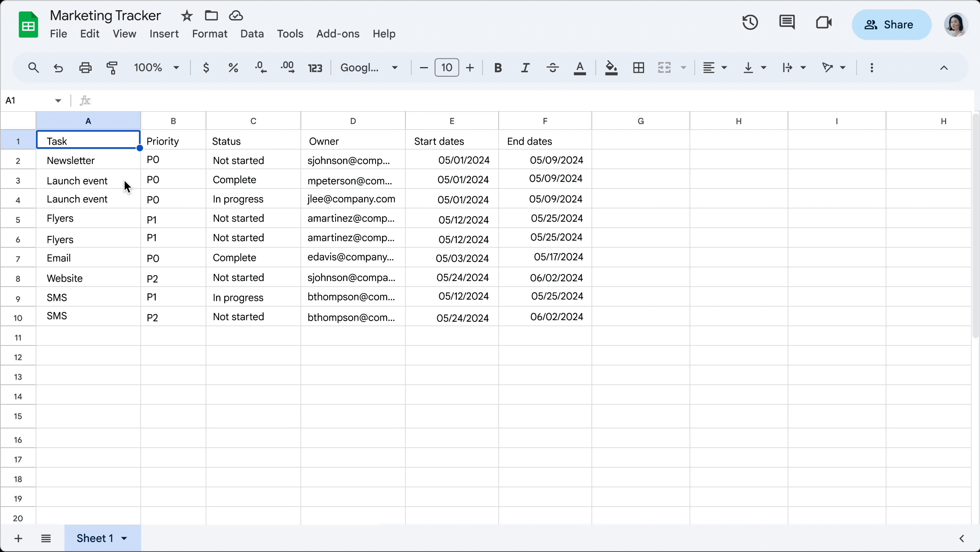This screenshot has width=980, height=552.
Task: Click the italic formatting icon
Action: 525,67
